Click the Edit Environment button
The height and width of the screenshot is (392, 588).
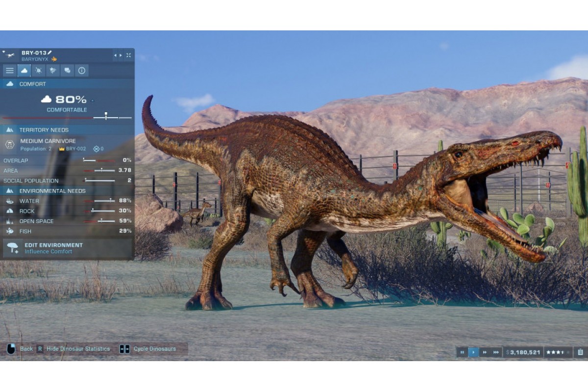click(x=68, y=248)
